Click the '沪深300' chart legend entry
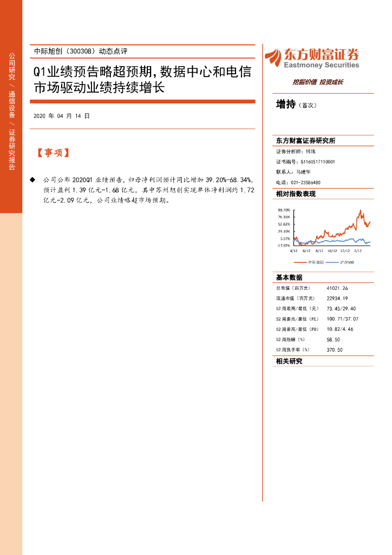The image size is (392, 555). 339,262
